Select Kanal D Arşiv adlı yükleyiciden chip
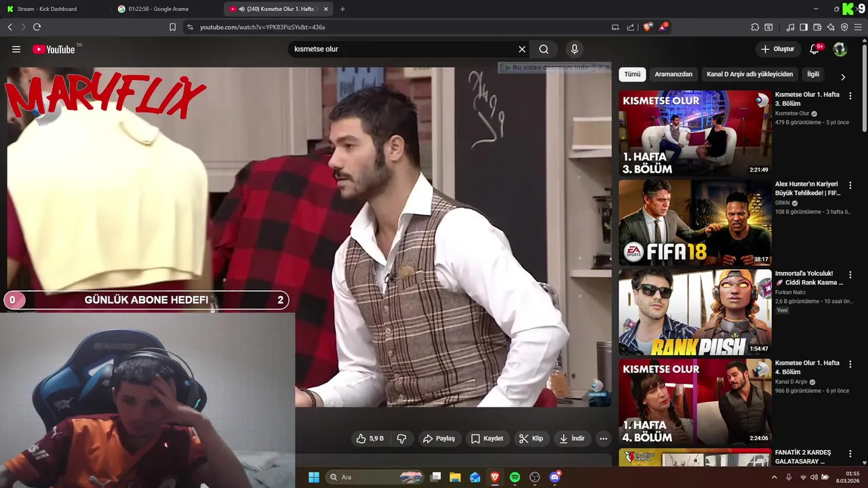 (x=749, y=75)
